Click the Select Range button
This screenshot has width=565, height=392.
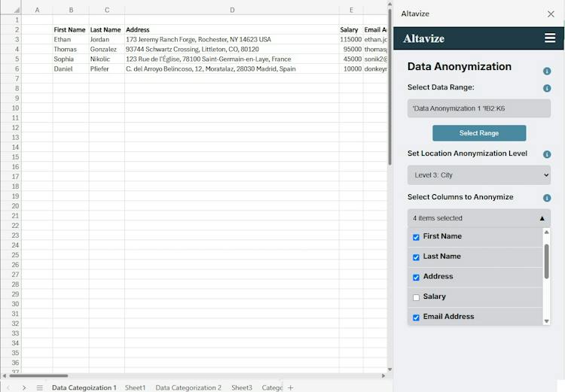point(479,133)
